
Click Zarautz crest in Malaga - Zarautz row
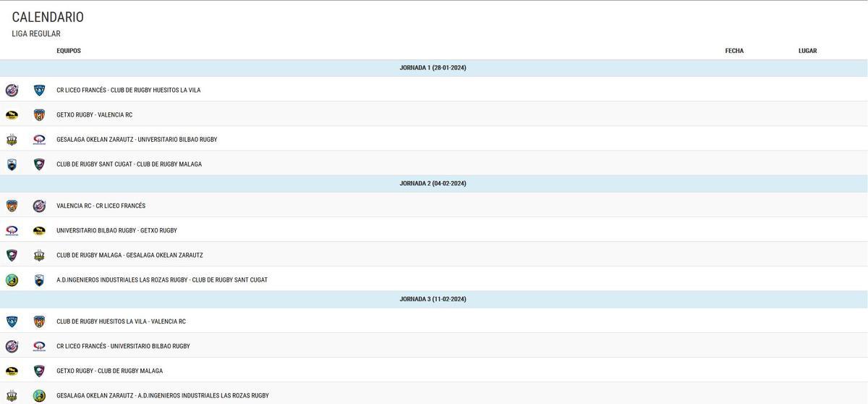(x=39, y=256)
